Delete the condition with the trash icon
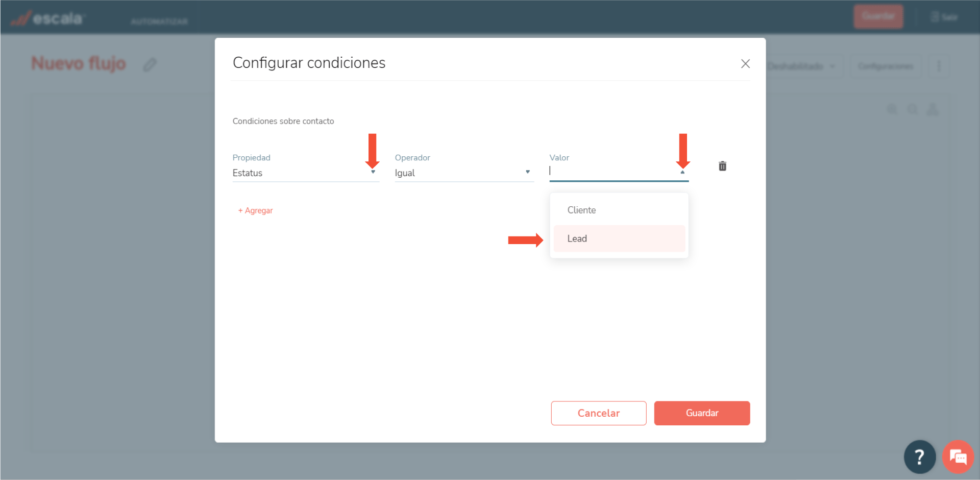The width and height of the screenshot is (980, 480). pyautogui.click(x=722, y=166)
